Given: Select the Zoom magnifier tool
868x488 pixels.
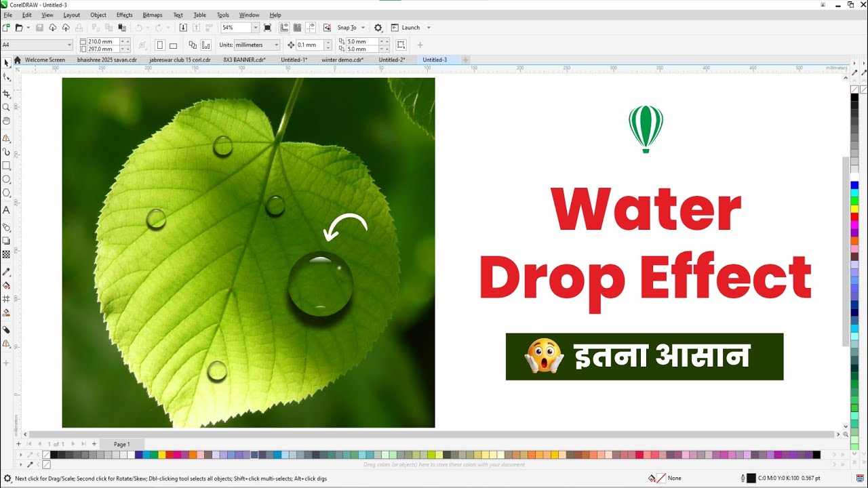Looking at the screenshot, I should (x=7, y=107).
